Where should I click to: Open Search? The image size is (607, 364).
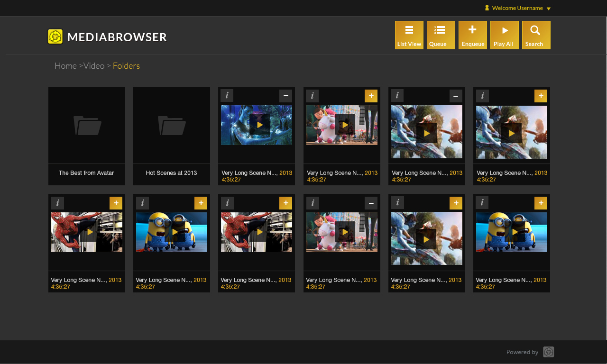[x=536, y=35]
